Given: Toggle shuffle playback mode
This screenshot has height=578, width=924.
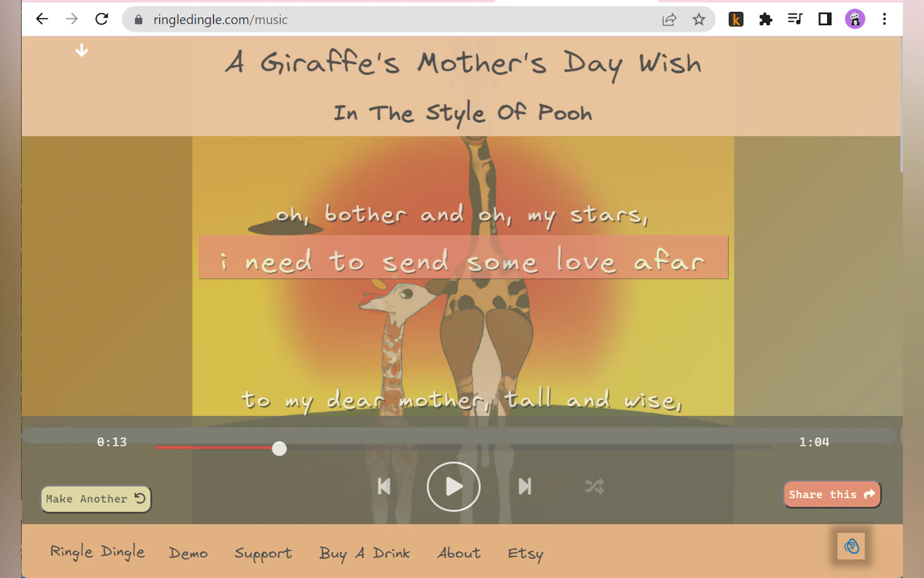Looking at the screenshot, I should pyautogui.click(x=594, y=487).
